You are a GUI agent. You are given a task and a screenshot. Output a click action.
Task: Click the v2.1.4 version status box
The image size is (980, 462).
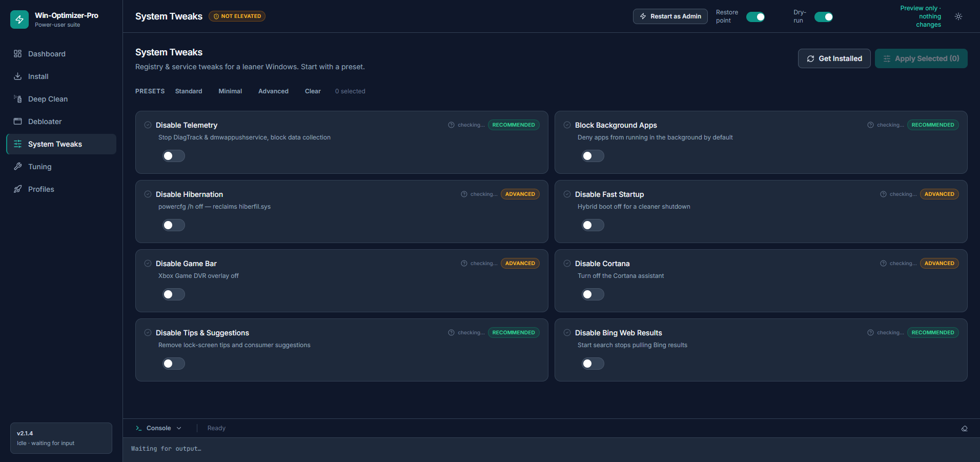tap(61, 438)
